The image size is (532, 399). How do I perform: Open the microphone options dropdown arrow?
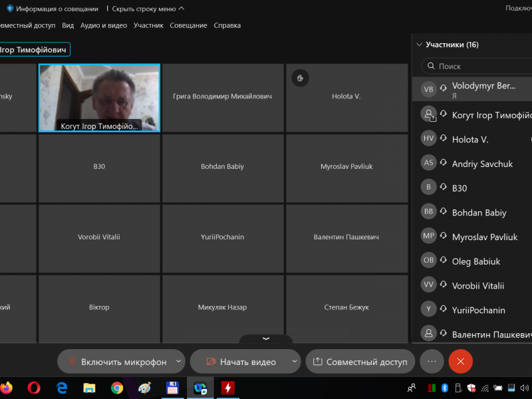[x=178, y=362]
